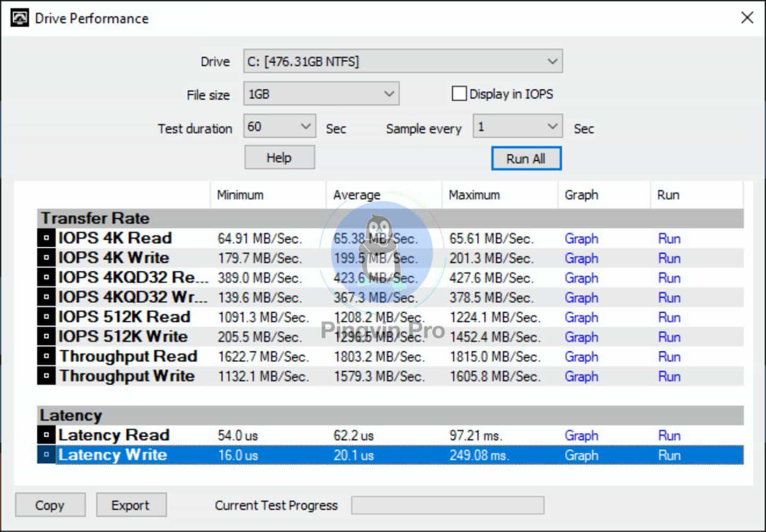This screenshot has width=766, height=532.
Task: Open the Drive selection dropdown
Action: point(403,61)
